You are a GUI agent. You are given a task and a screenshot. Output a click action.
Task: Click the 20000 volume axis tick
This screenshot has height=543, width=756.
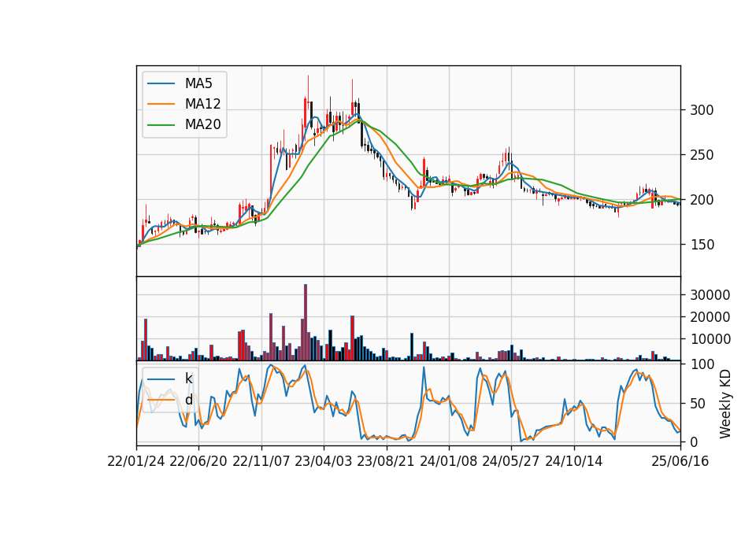click(710, 317)
